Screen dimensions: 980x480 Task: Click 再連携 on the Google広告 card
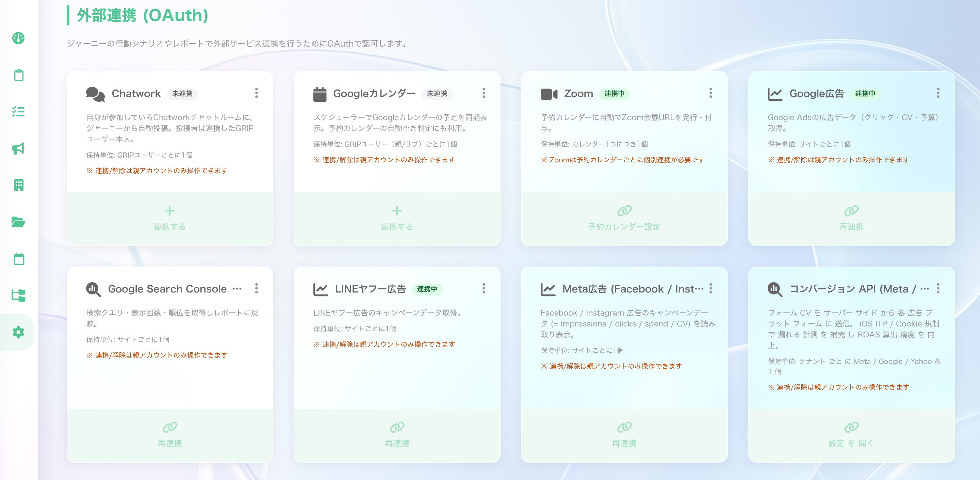point(851,219)
